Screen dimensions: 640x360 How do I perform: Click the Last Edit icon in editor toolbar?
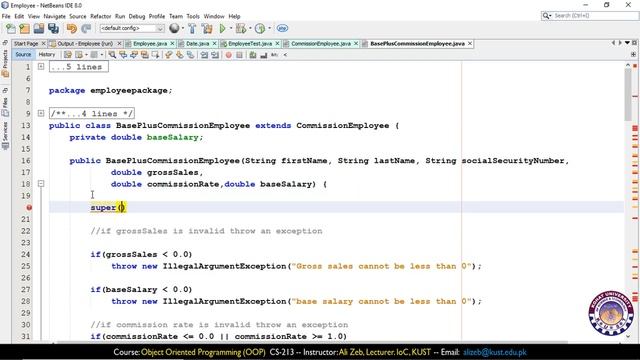coord(68,54)
